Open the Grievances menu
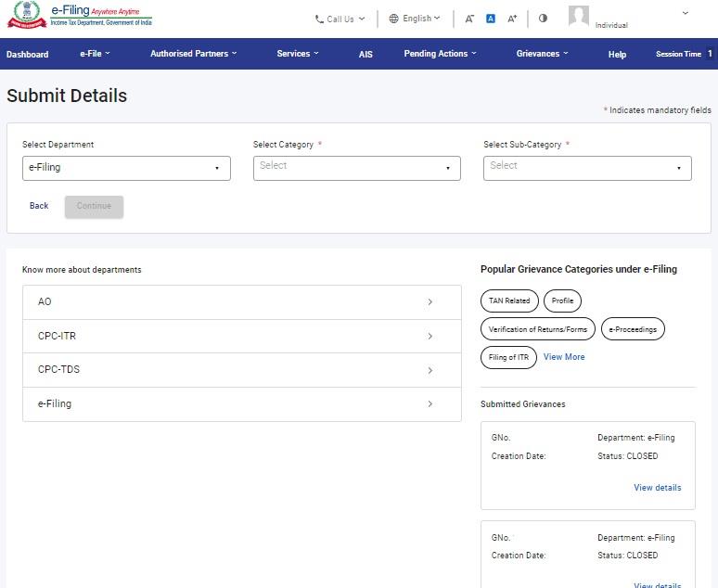 point(543,54)
